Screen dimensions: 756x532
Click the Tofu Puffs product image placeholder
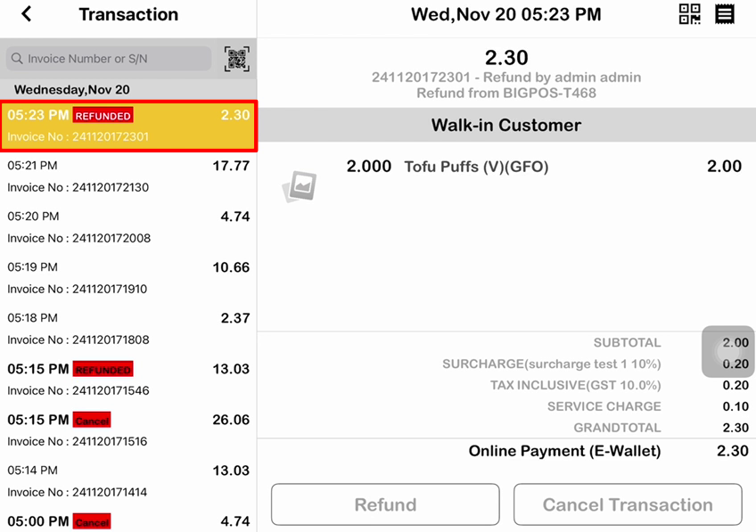point(300,186)
